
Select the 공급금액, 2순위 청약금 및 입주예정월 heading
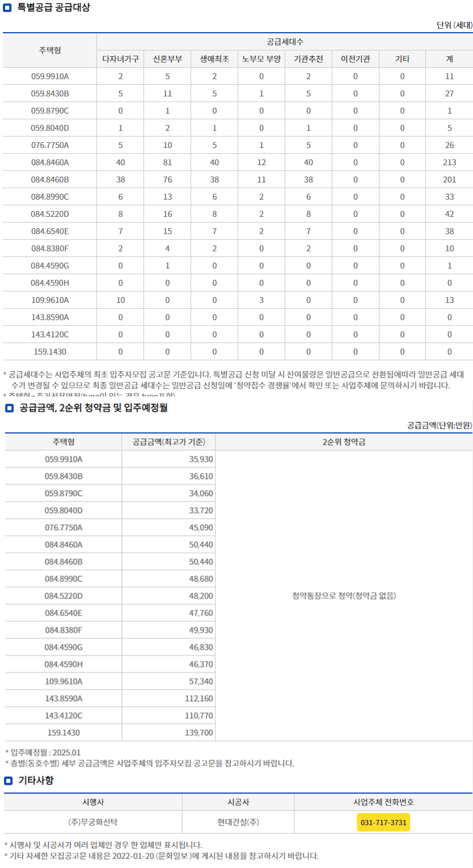[x=94, y=408]
